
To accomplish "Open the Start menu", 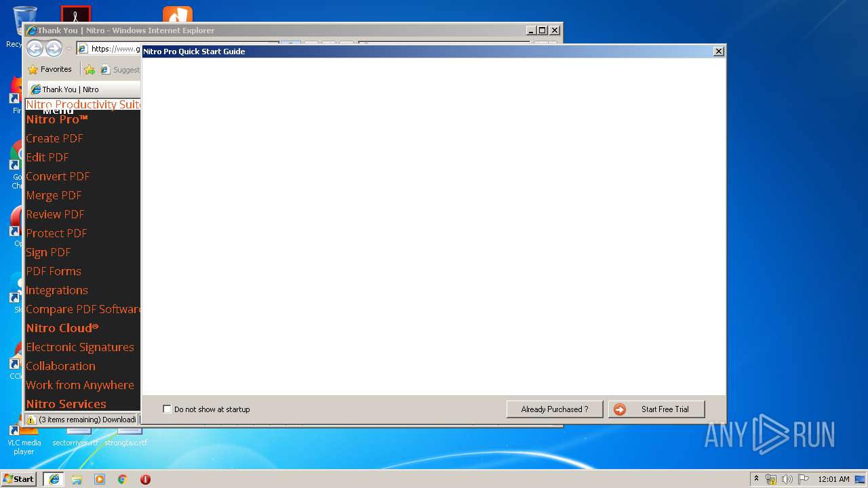I will click(19, 479).
